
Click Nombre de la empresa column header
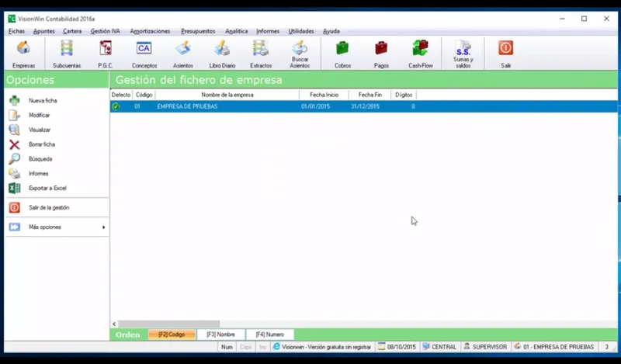point(227,95)
